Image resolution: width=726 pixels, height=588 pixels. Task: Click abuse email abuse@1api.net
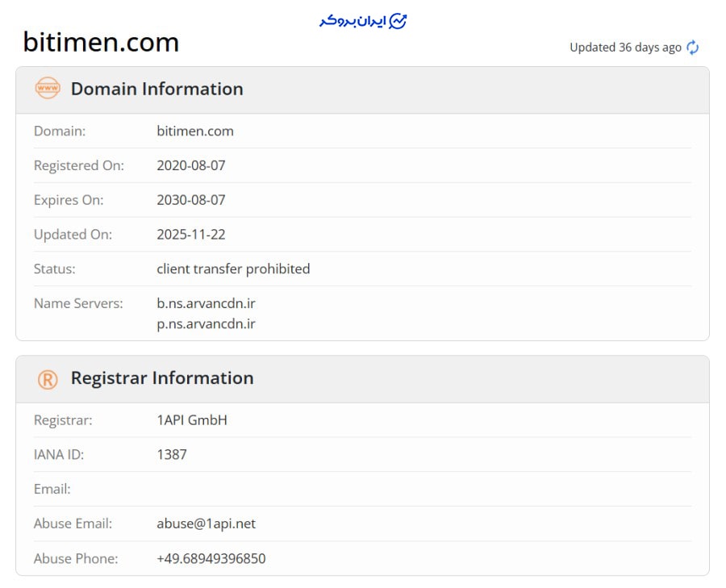[x=206, y=523]
